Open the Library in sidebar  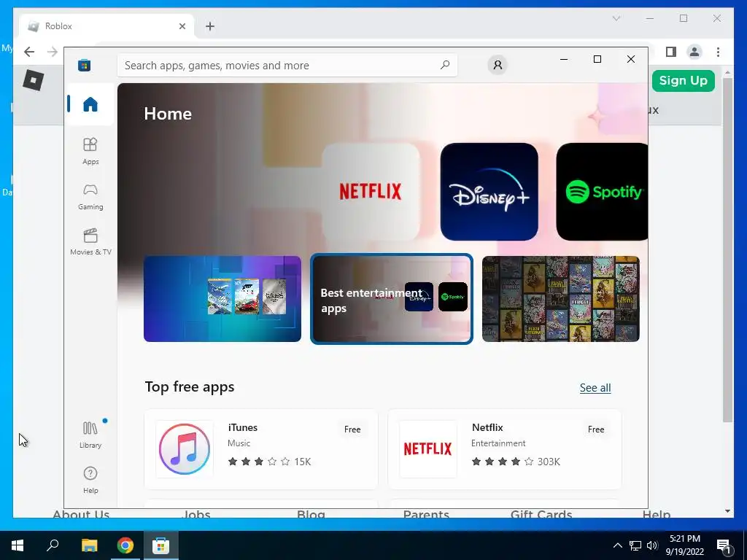90,435
